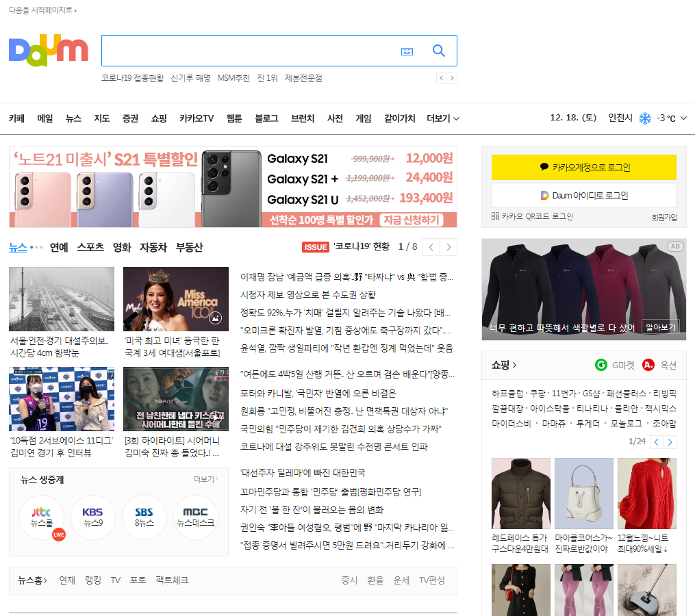This screenshot has width=695, height=616.
Task: Open the 환율 link
Action: coord(375,580)
